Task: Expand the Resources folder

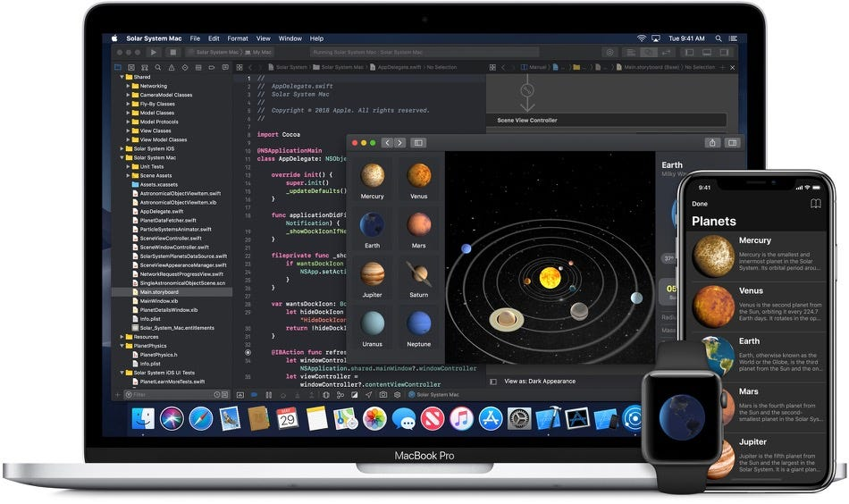Action: pyautogui.click(x=122, y=337)
